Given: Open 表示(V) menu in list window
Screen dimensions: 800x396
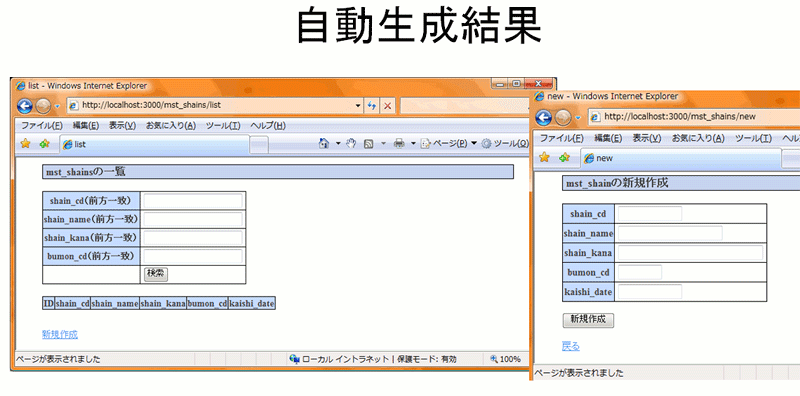Looking at the screenshot, I should click(122, 126).
